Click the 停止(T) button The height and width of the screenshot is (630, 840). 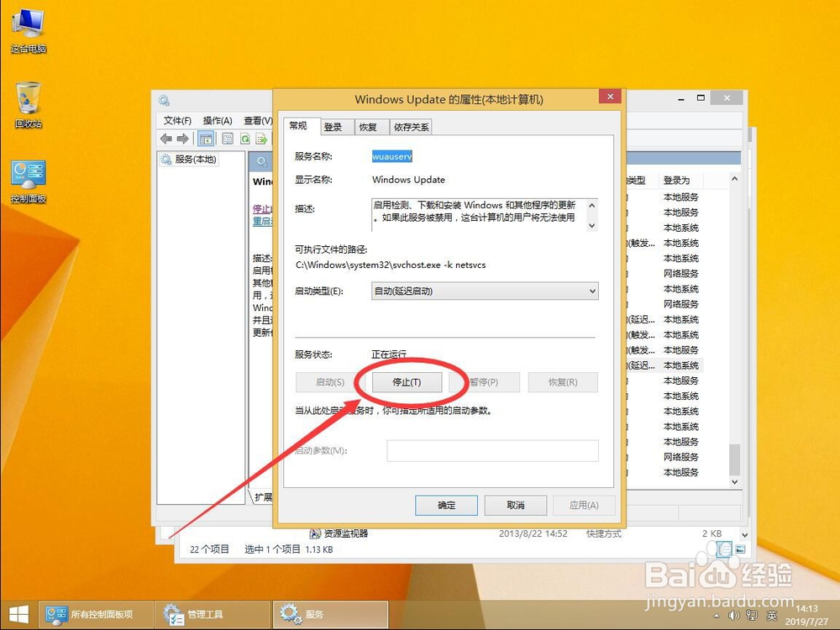pos(407,382)
